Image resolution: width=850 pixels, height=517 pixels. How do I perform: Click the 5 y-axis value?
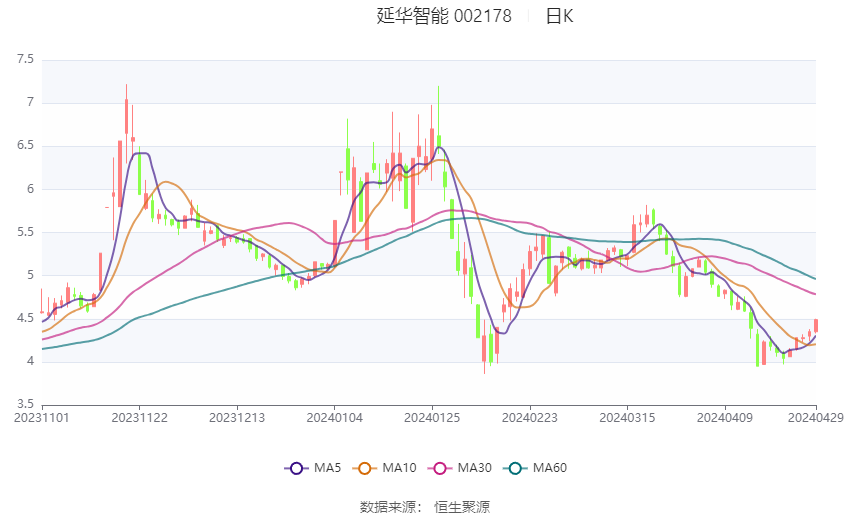coord(30,275)
